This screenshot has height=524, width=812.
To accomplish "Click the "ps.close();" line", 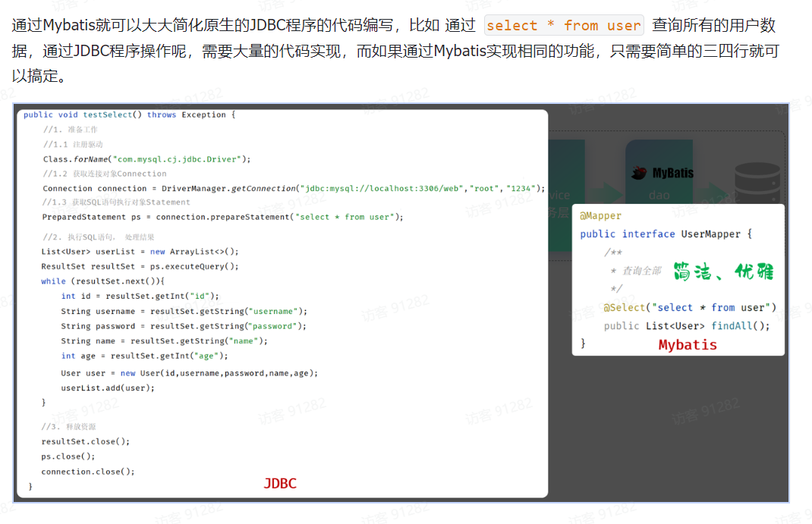I will click(68, 457).
